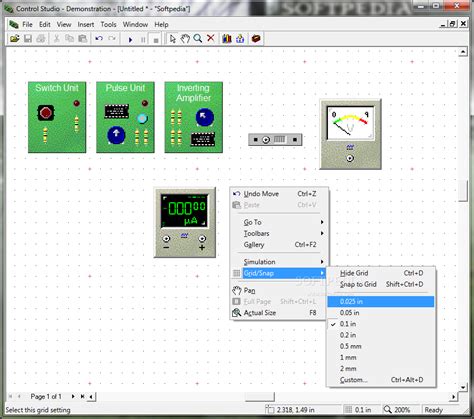Screen dimensions: 474x419
Task: Click the horizontal scrollbar thumb
Action: point(260,397)
